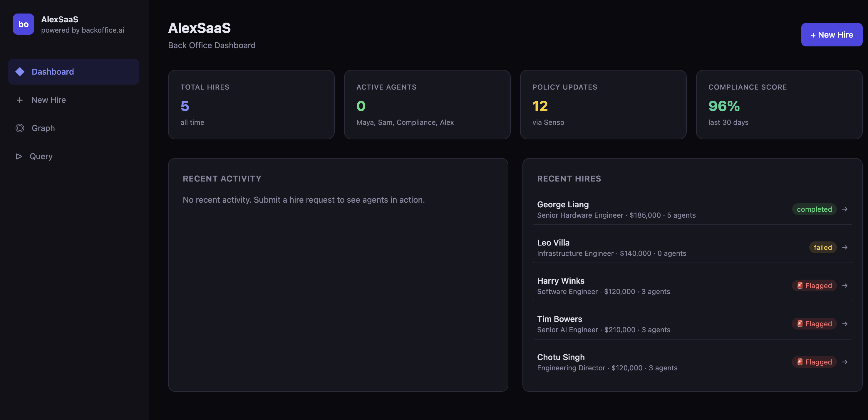
Task: Select the Graph menu item
Action: click(x=43, y=128)
